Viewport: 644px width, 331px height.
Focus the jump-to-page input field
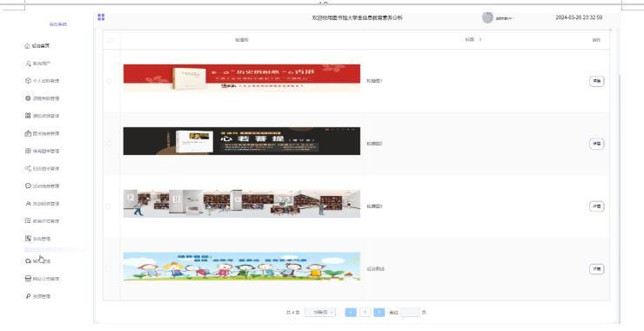pyautogui.click(x=410, y=313)
